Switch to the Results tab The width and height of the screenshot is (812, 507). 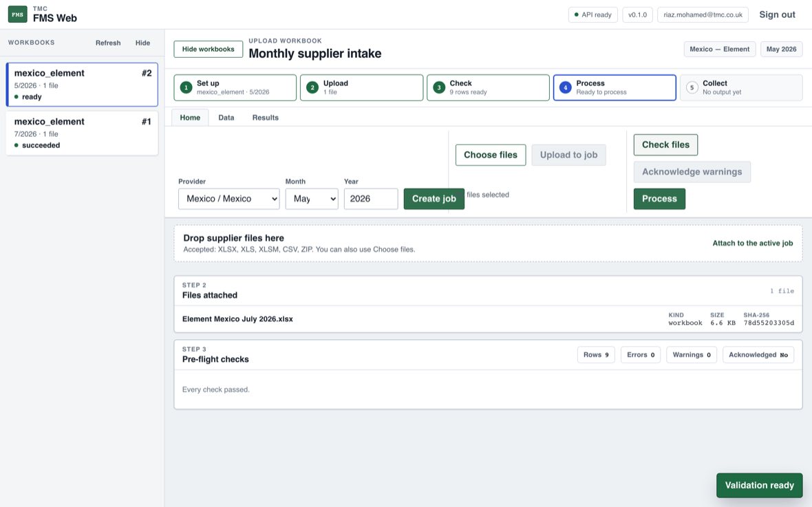tap(265, 118)
